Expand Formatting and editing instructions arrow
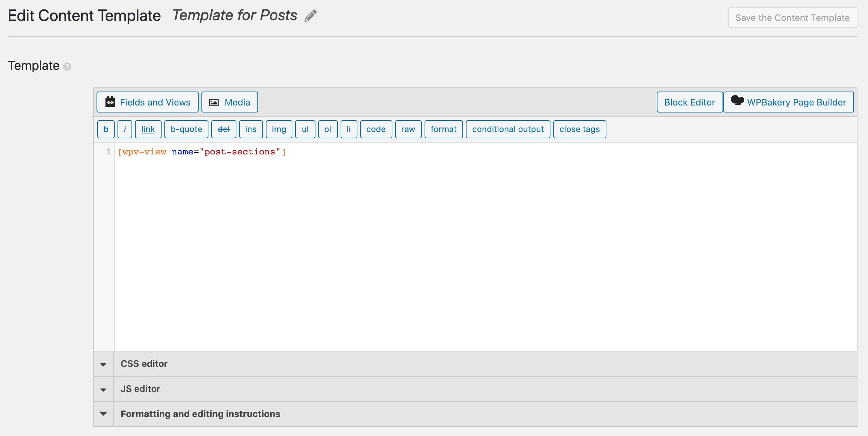This screenshot has height=436, width=868. 103,414
